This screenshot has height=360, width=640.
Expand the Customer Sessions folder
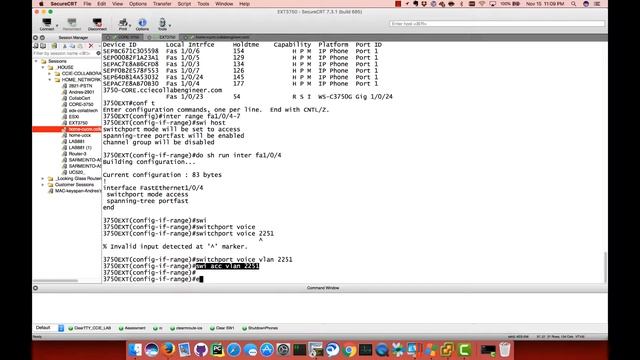pos(43,184)
